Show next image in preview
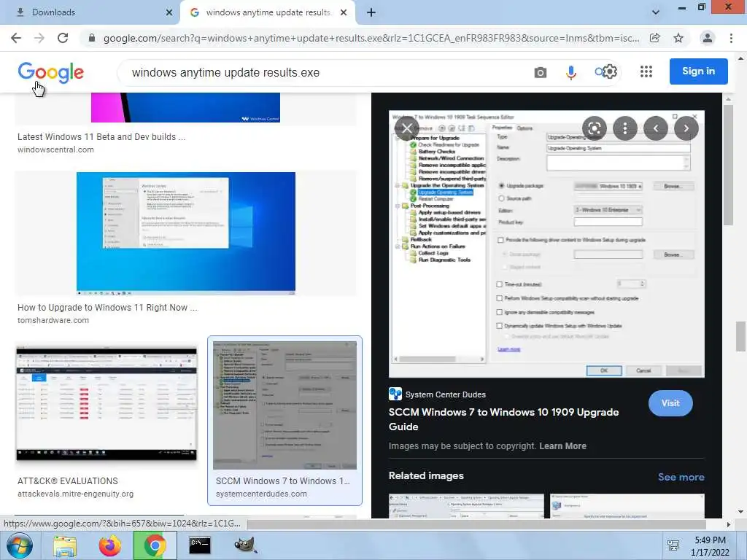This screenshot has width=747, height=560. pyautogui.click(x=686, y=128)
